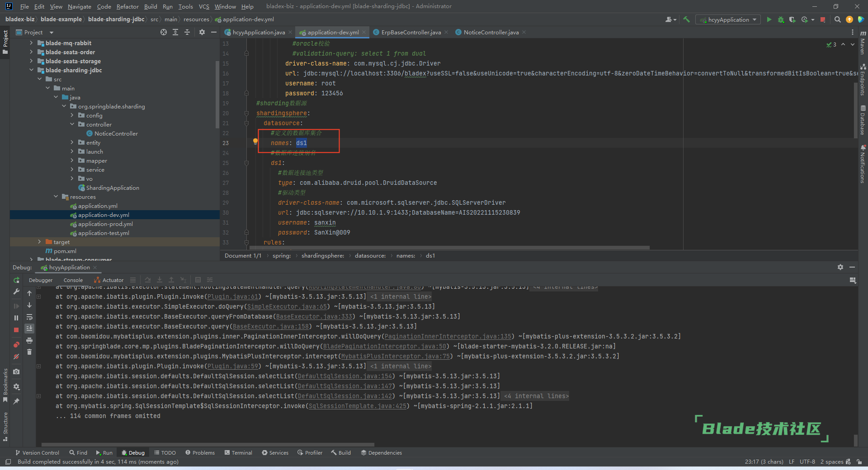Open the Navigate menu
Image resolution: width=868 pixels, height=470 pixels.
pyautogui.click(x=80, y=6)
